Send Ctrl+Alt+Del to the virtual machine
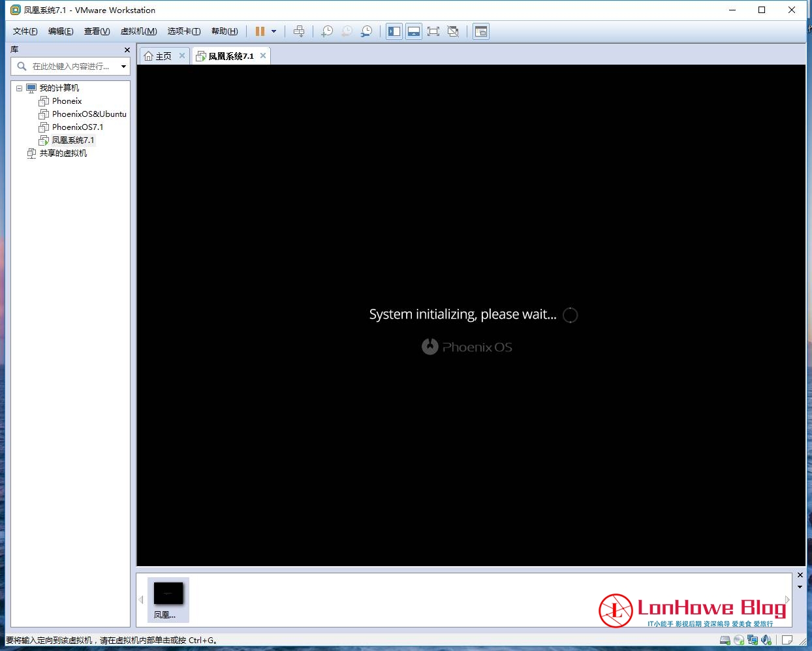The width and height of the screenshot is (812, 651). [299, 31]
